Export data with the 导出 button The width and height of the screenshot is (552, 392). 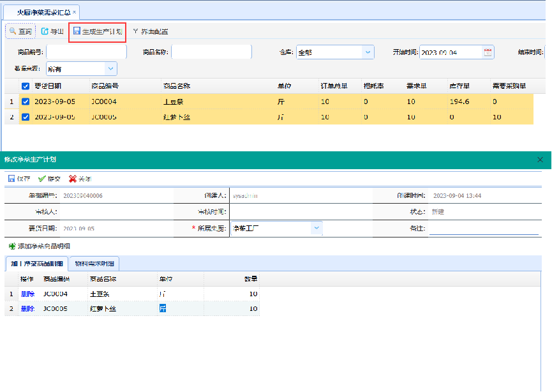[x=52, y=31]
